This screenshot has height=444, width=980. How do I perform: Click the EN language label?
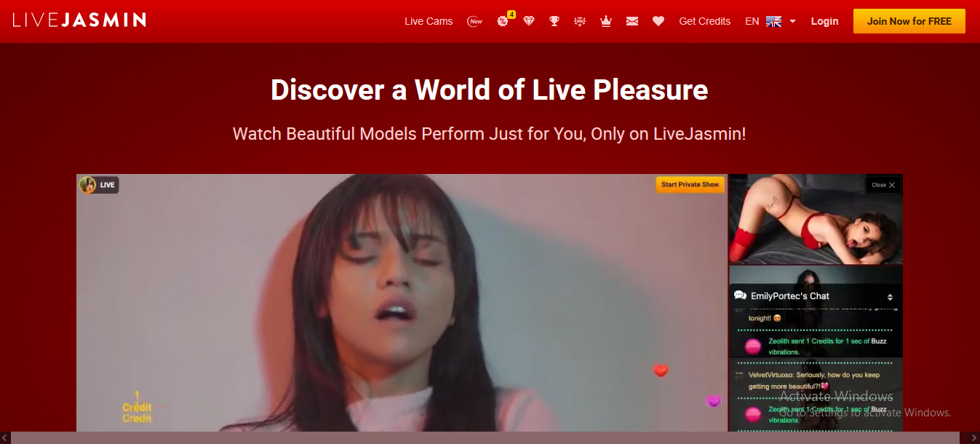coord(752,21)
